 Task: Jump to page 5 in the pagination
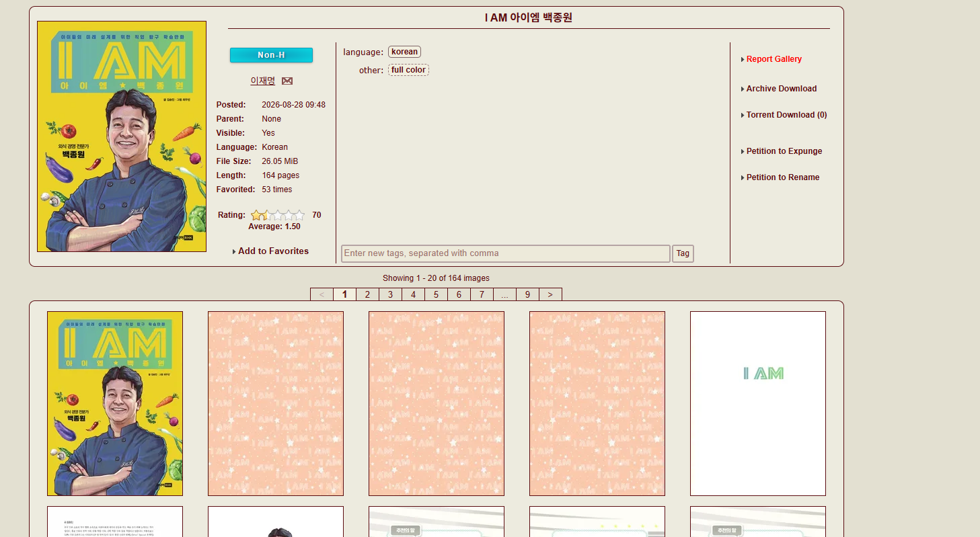(436, 294)
